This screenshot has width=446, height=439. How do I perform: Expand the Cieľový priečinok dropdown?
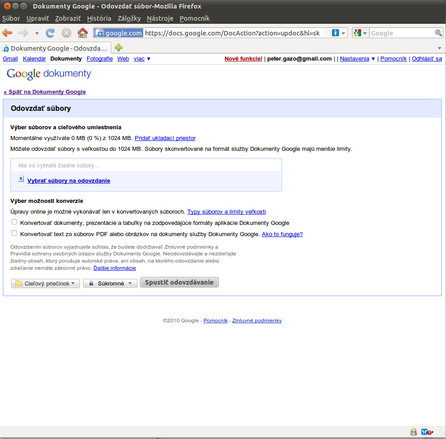point(45,283)
